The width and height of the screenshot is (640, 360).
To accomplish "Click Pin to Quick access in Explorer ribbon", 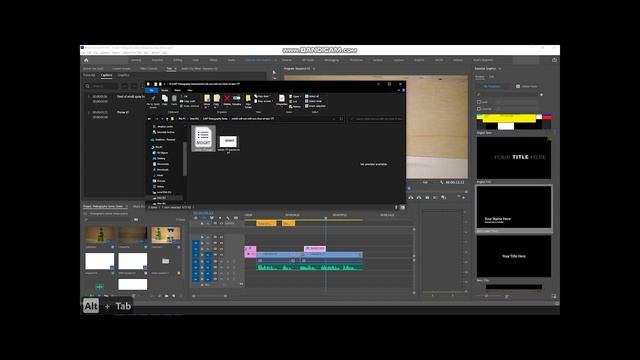I will click(x=153, y=100).
